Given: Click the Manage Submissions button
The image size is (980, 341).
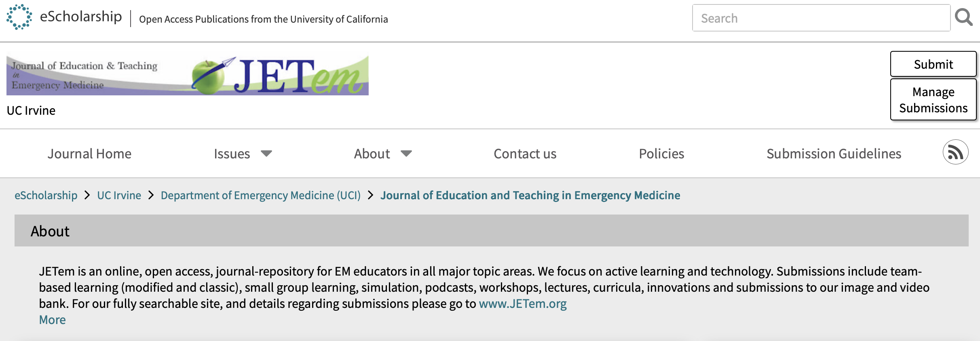Looking at the screenshot, I should point(933,100).
